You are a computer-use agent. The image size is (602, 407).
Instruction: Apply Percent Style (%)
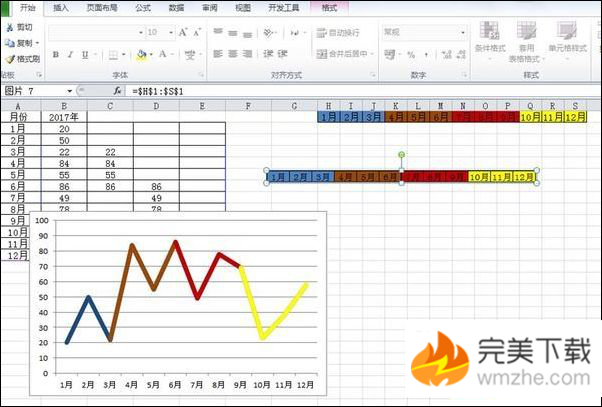411,55
